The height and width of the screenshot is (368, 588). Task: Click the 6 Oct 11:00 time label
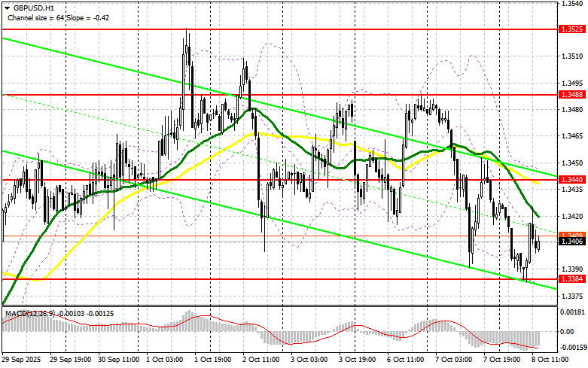coord(406,360)
